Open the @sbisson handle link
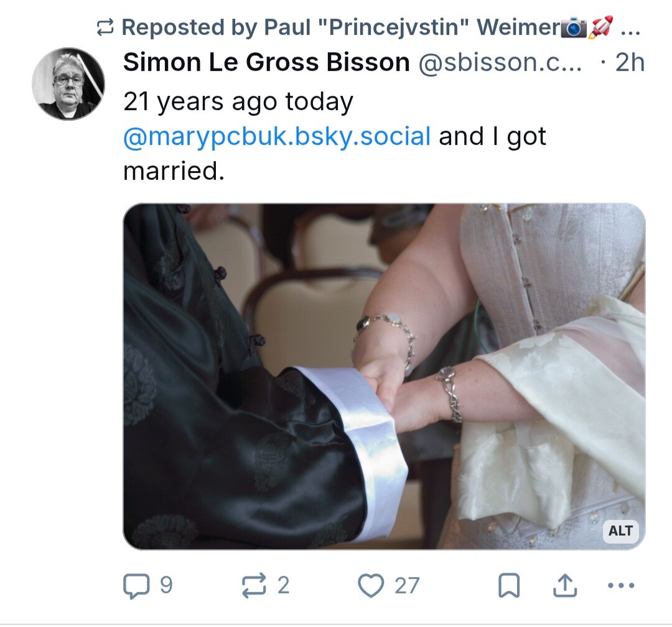Screen dimensions: 672x627 click(501, 63)
